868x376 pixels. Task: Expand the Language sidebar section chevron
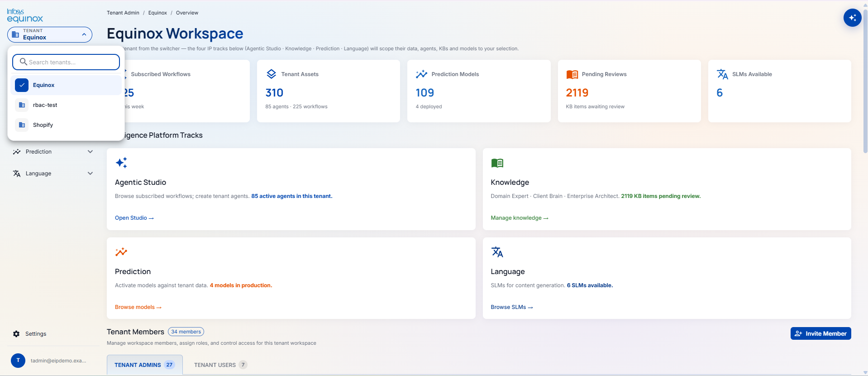click(x=90, y=174)
